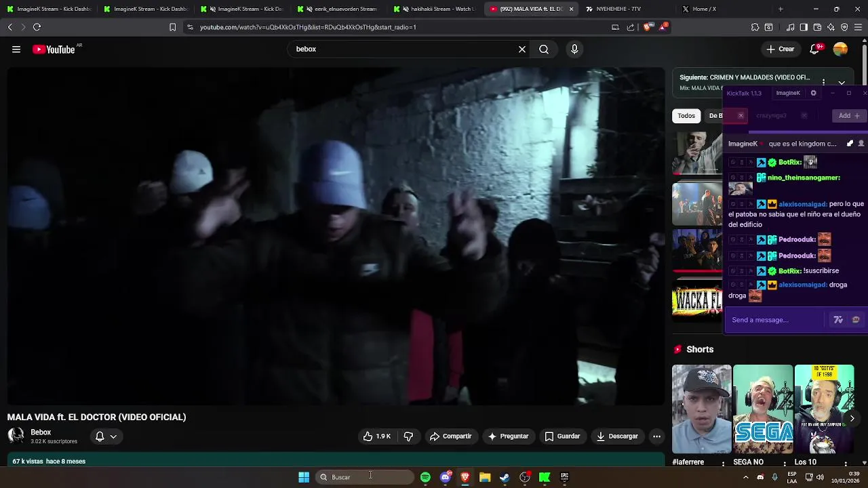
Task: Toggle channel notification bell for Bebox
Action: 100,436
